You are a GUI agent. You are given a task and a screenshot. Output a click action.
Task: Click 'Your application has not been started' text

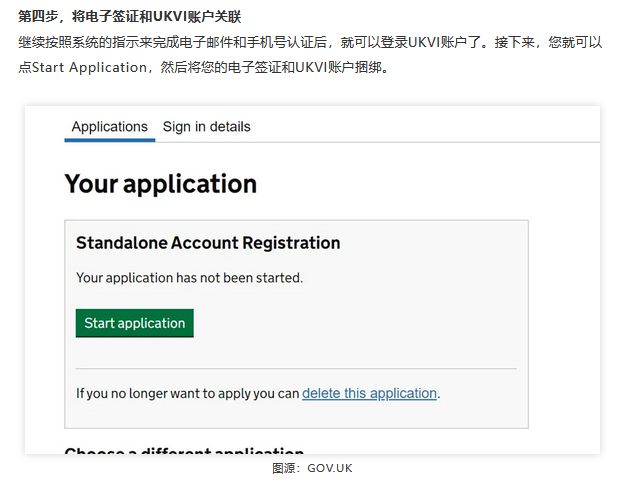point(190,278)
